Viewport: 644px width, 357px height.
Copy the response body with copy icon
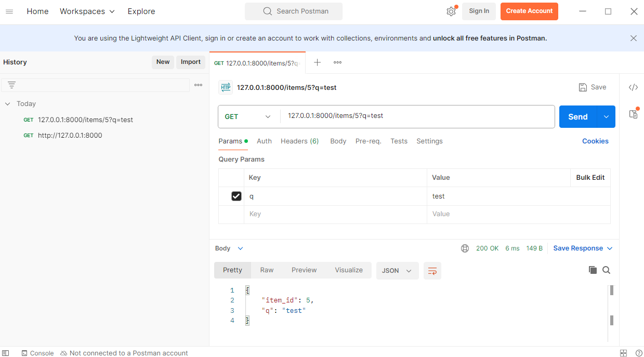[593, 270]
